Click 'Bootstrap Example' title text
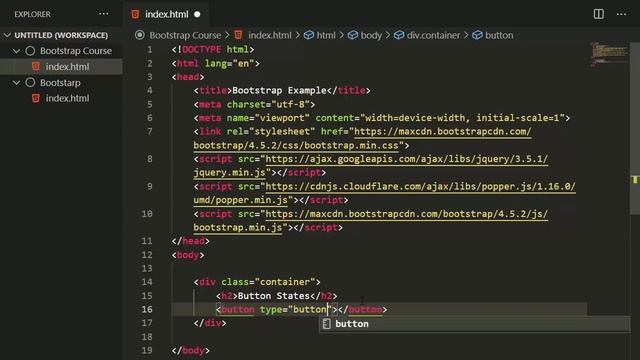Viewport: 640px width, 360px height. (x=279, y=91)
